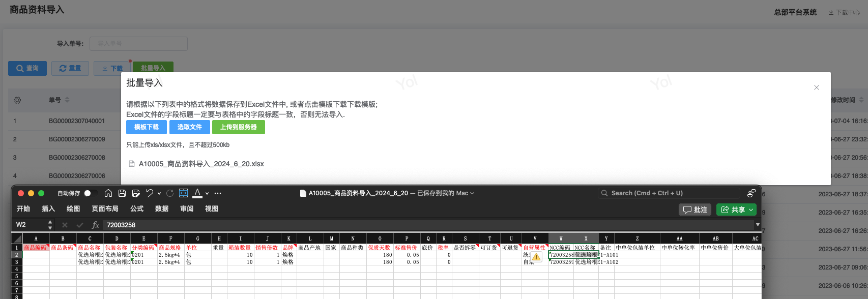
Task: Click the 模板下载 button
Action: coord(147,127)
